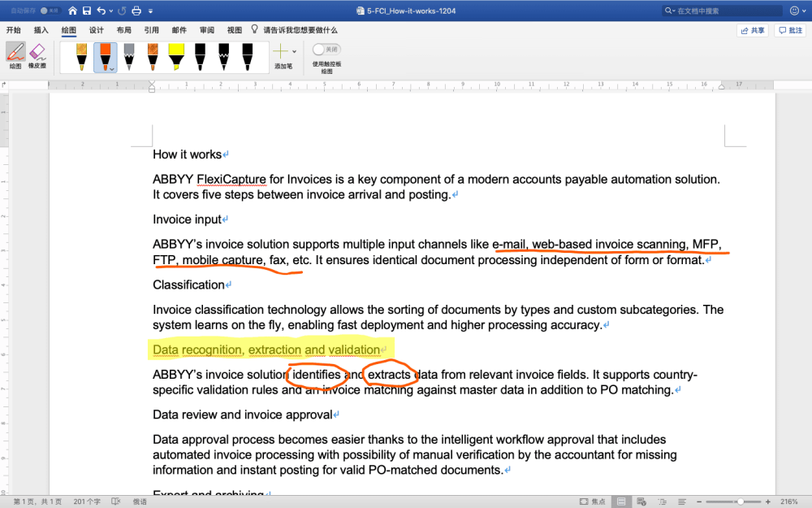Print the document with the printer icon
Screen dimensions: 812x508
coord(136,11)
